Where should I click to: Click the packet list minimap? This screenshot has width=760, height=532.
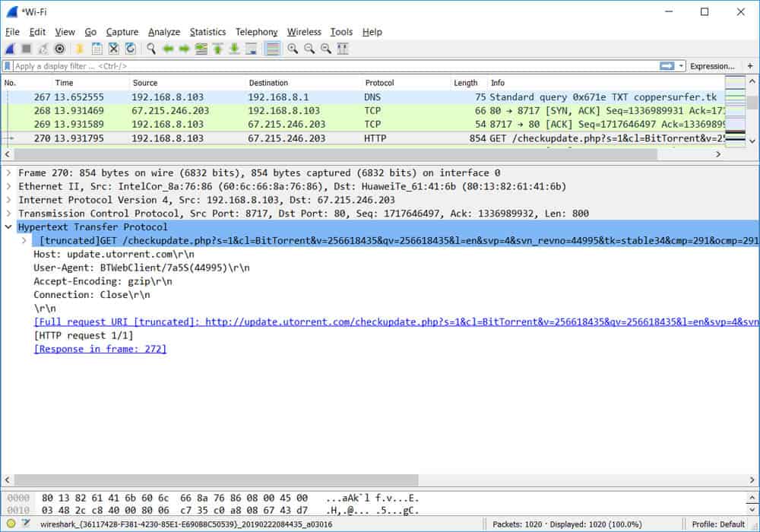click(735, 112)
